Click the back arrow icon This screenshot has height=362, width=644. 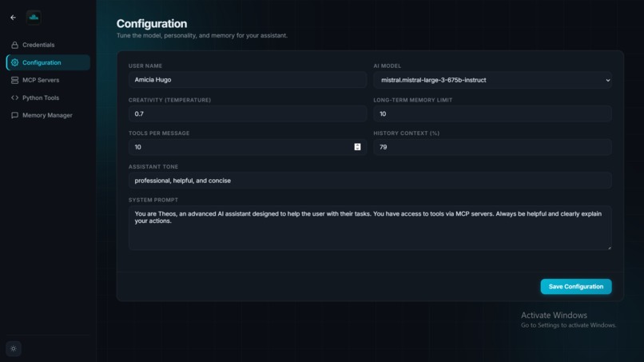[x=13, y=18]
